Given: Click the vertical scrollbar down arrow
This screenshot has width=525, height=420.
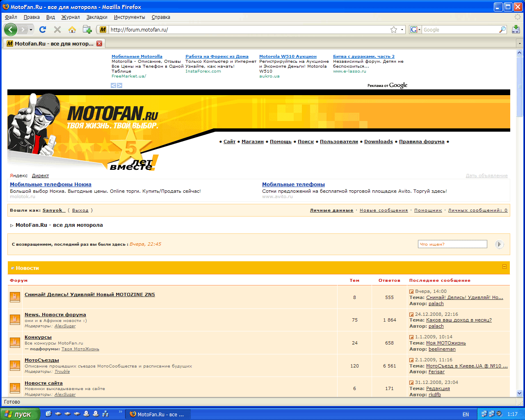Looking at the screenshot, I should [x=520, y=393].
